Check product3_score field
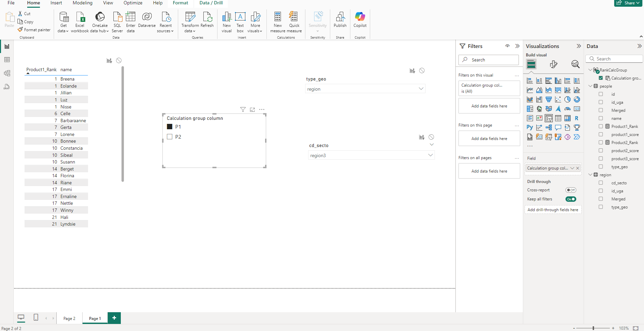Viewport: 644px width, 331px height. (601, 158)
